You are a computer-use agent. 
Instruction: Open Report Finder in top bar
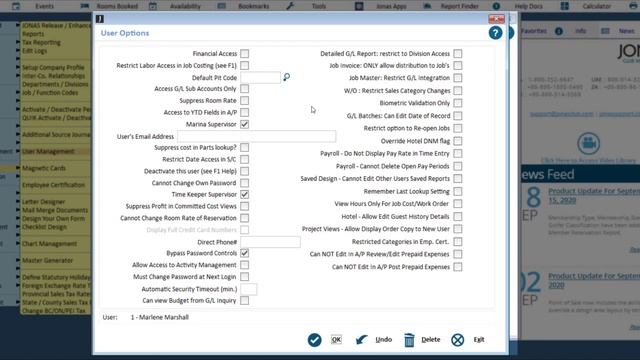point(460,6)
